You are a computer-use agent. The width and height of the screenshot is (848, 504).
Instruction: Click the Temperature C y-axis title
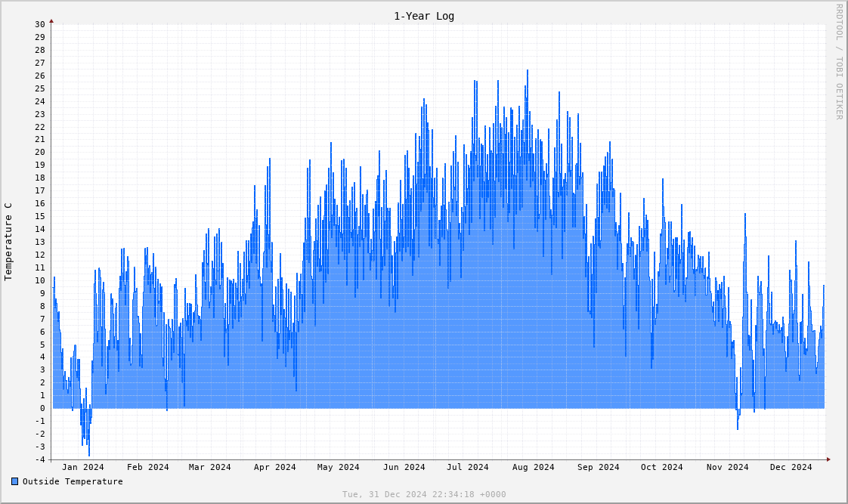pyautogui.click(x=8, y=242)
